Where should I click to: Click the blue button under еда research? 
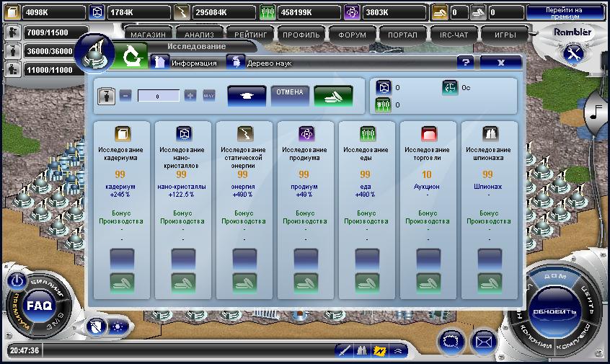[367, 259]
